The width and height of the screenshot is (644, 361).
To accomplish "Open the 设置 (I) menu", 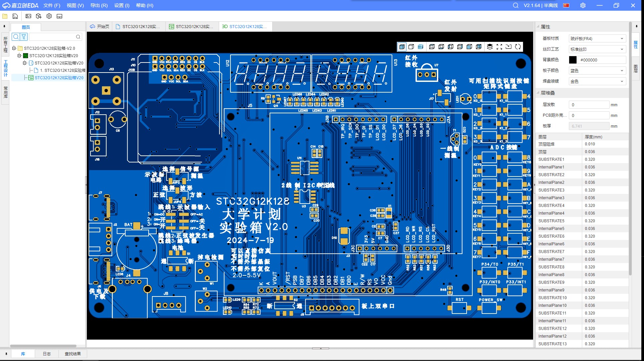I will pos(122,5).
